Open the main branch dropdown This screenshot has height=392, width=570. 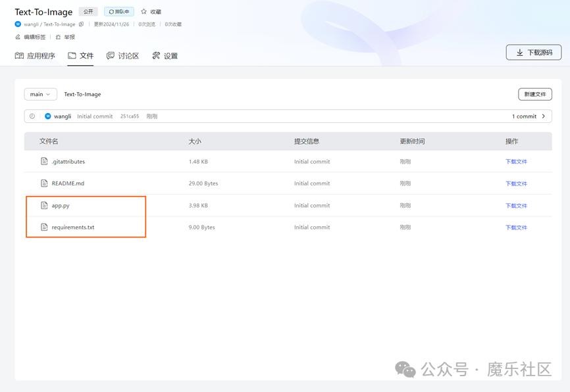coord(40,94)
